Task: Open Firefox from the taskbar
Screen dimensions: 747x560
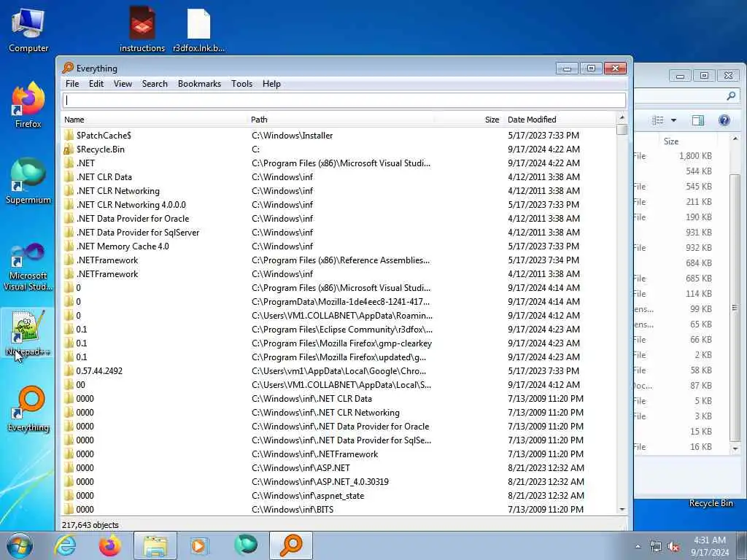Action: (x=109, y=545)
